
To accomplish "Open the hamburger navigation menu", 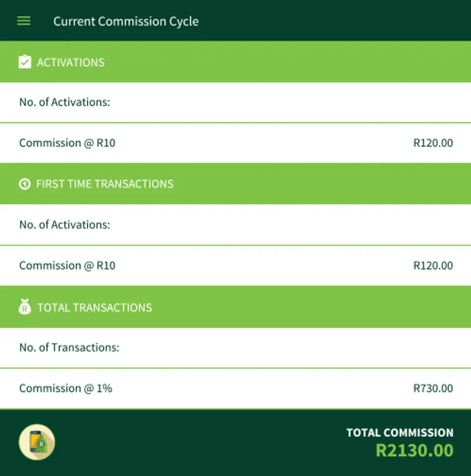I will click(x=24, y=21).
